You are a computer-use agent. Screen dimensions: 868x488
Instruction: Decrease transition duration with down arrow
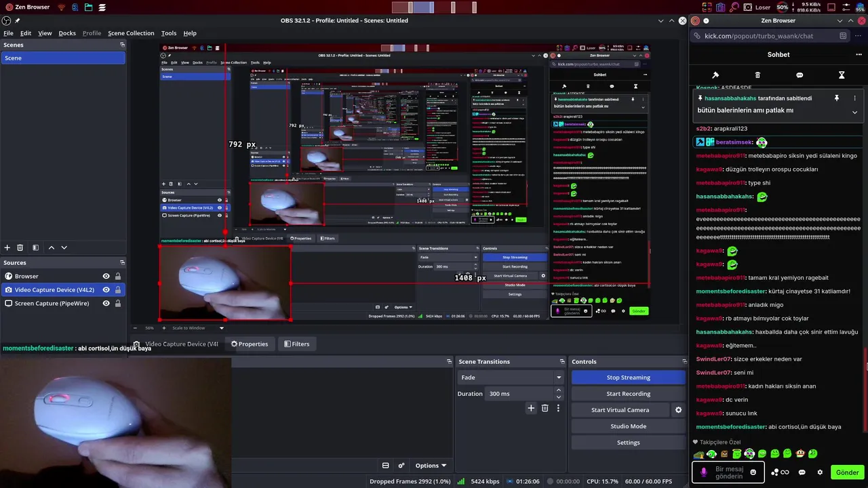click(559, 397)
